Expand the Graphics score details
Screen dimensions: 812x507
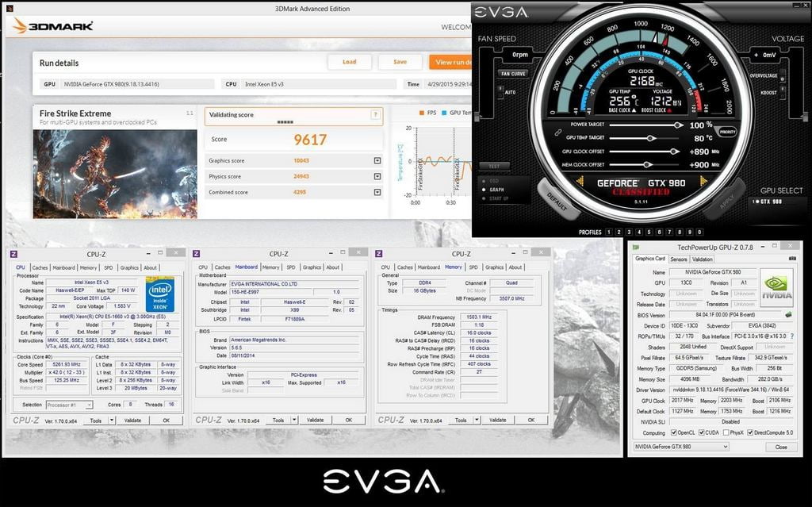tap(377, 160)
